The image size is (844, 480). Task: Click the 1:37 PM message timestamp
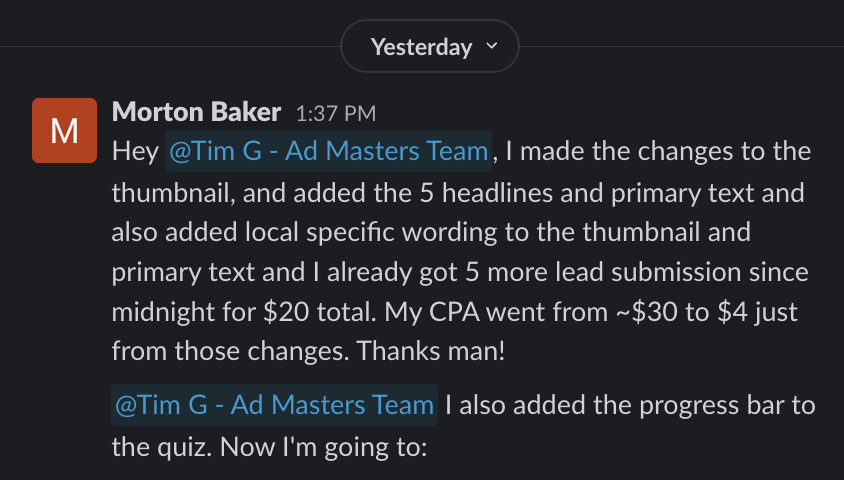[x=336, y=114]
